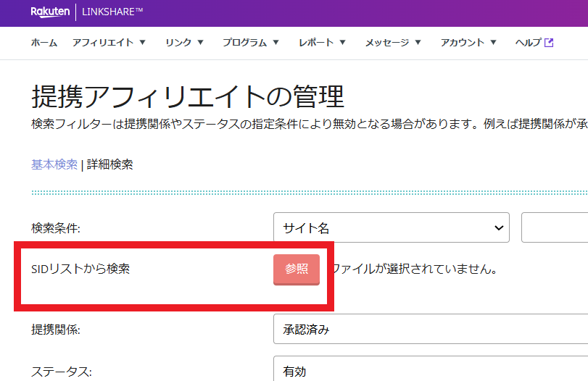Expand the アカウント menu

(468, 43)
